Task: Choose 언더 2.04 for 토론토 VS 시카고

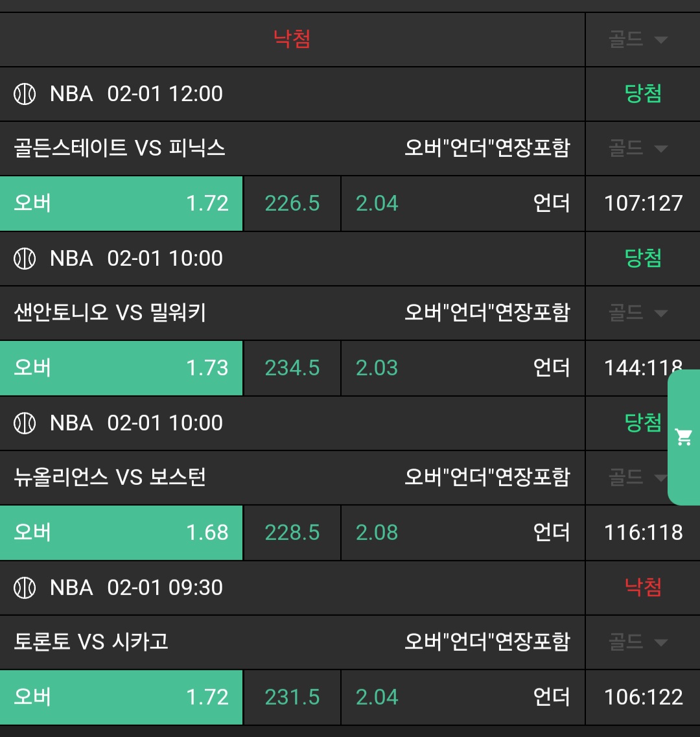Action: click(463, 697)
